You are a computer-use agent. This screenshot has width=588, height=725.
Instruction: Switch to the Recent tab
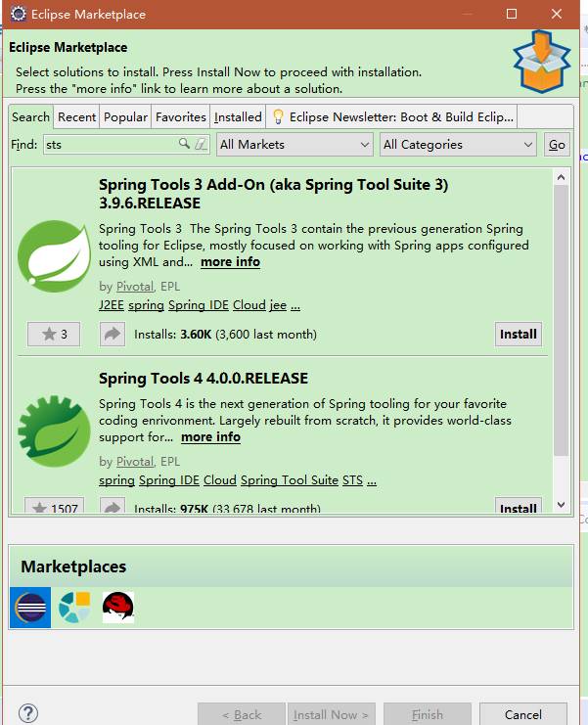[76, 117]
